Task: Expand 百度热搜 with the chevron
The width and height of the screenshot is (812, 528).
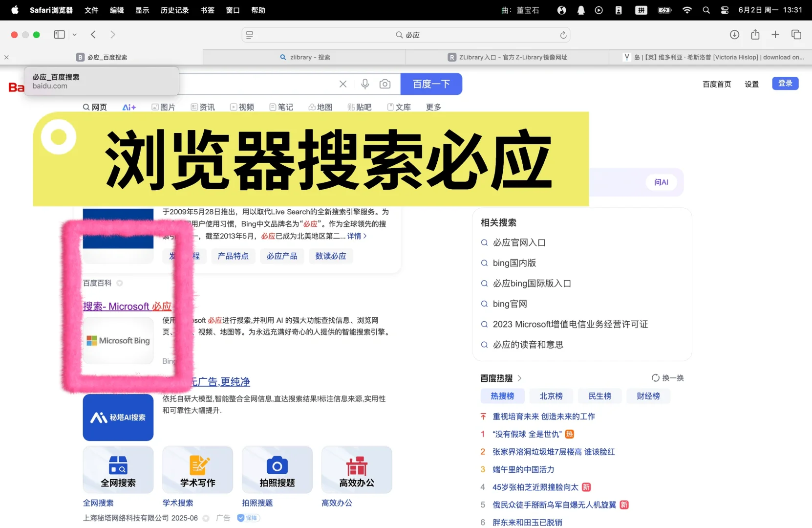Action: [519, 378]
